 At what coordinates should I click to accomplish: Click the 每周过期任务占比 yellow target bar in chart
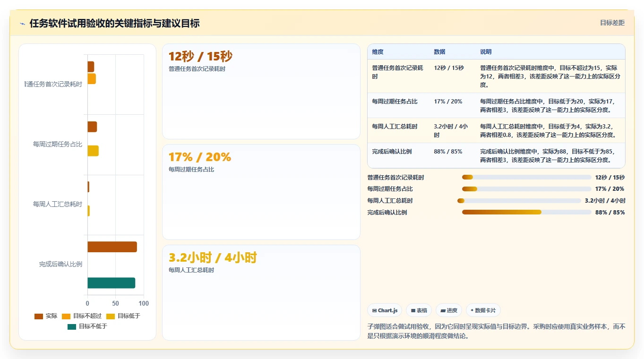[93, 151]
